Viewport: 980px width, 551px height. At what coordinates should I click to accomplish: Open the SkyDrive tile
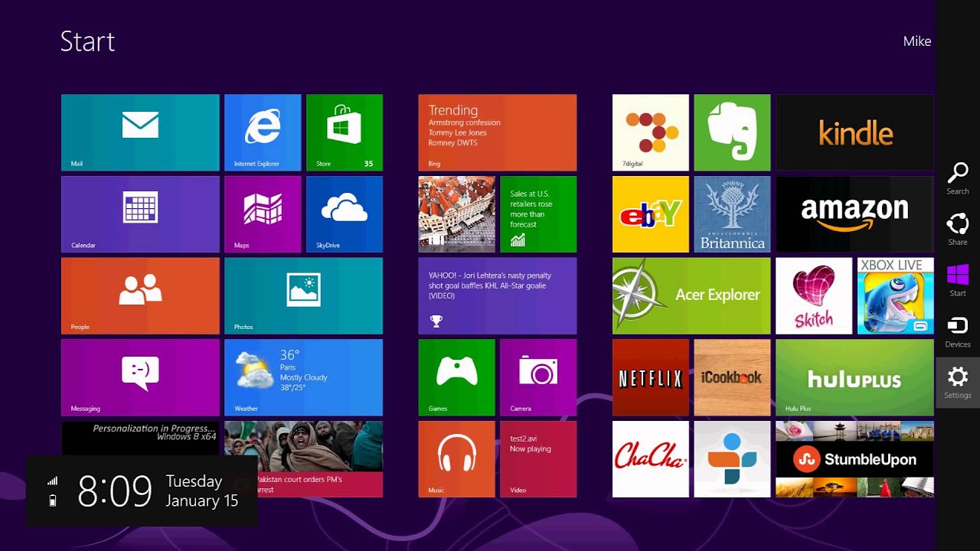pos(345,214)
